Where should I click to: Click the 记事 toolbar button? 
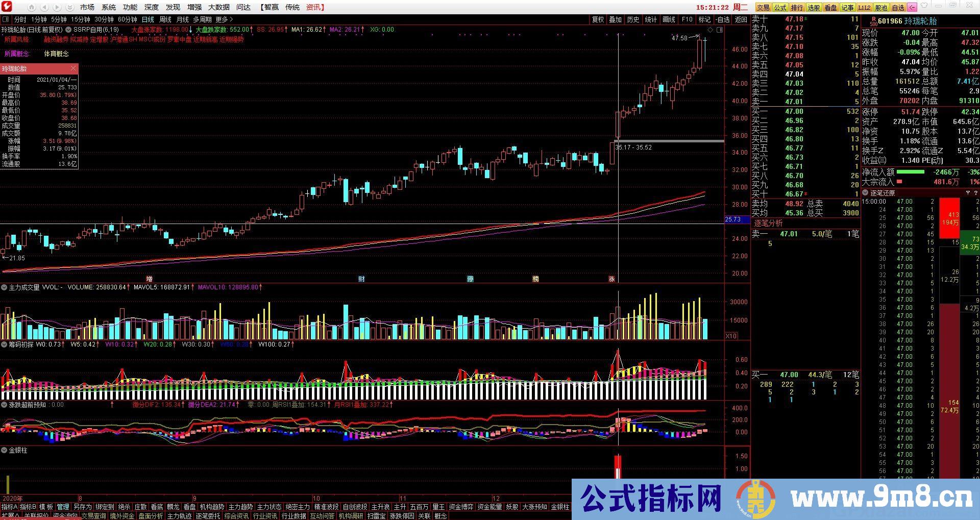[847, 8]
